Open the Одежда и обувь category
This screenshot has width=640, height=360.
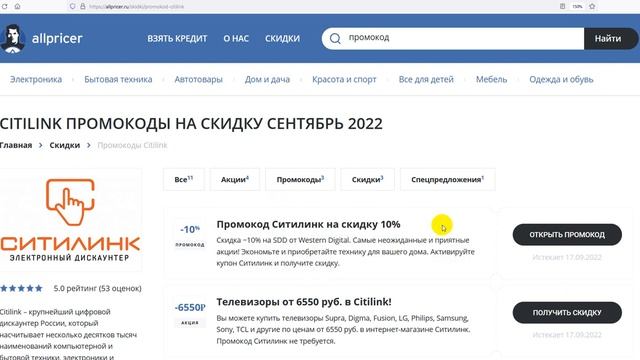[x=561, y=79]
